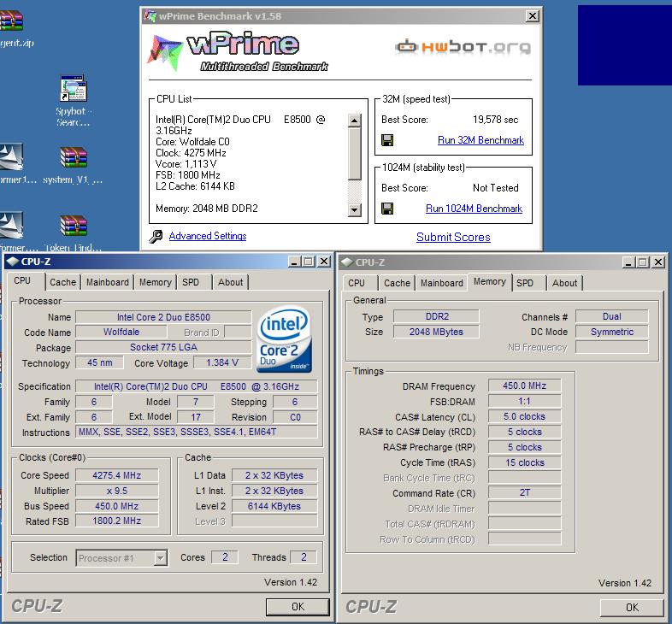This screenshot has height=624, width=672.
Task: Close the wPrime Benchmark window
Action: coord(532,16)
